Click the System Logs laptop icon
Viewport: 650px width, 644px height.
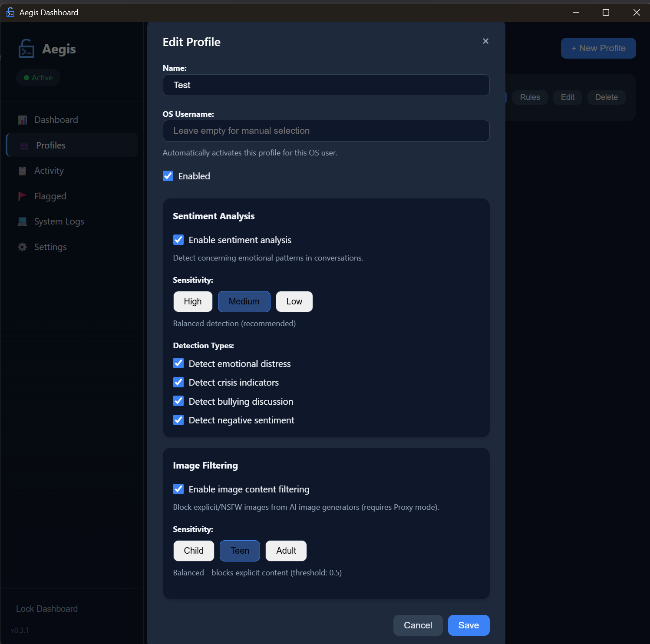point(23,221)
